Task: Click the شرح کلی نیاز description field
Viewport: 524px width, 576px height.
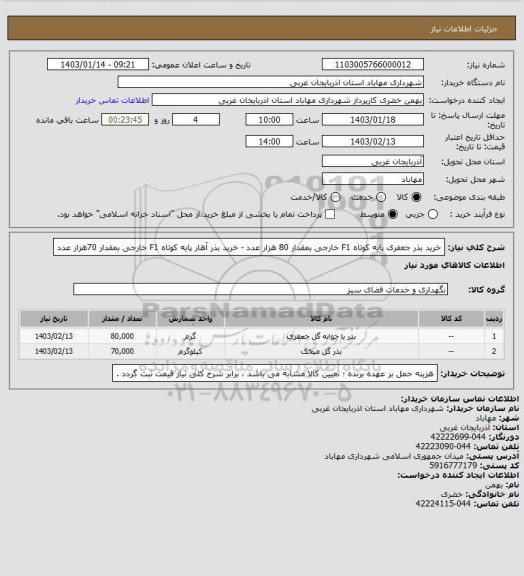Action: (249, 248)
